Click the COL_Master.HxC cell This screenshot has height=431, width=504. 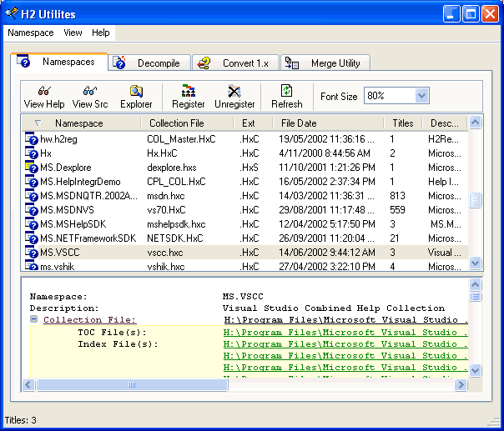[181, 139]
